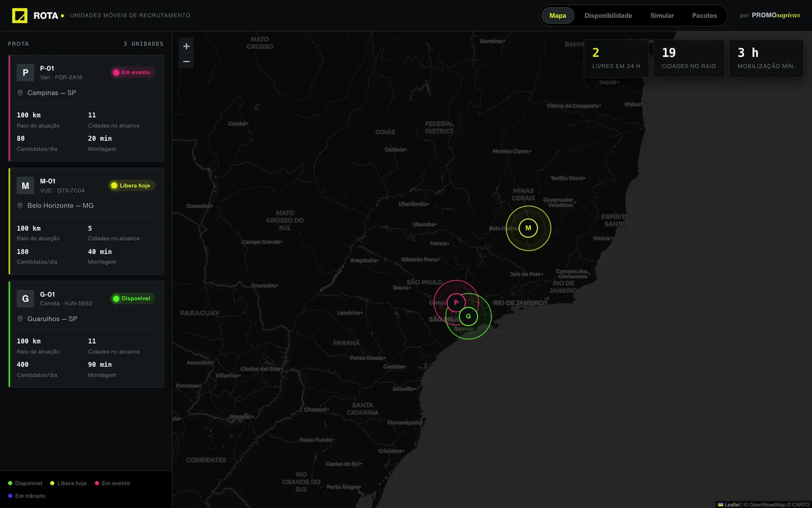Click the Van · FQR-2A18 plate text
This screenshot has width=812, height=508.
pyautogui.click(x=61, y=77)
